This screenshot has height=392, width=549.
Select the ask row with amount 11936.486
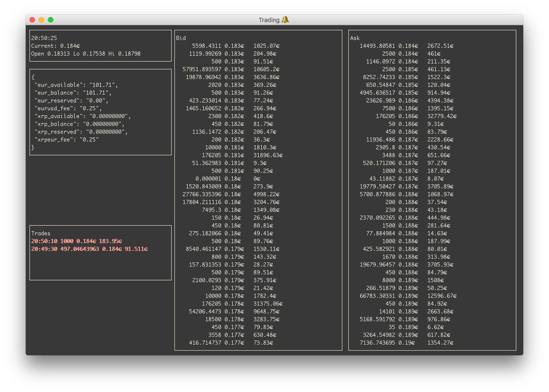[x=410, y=140]
